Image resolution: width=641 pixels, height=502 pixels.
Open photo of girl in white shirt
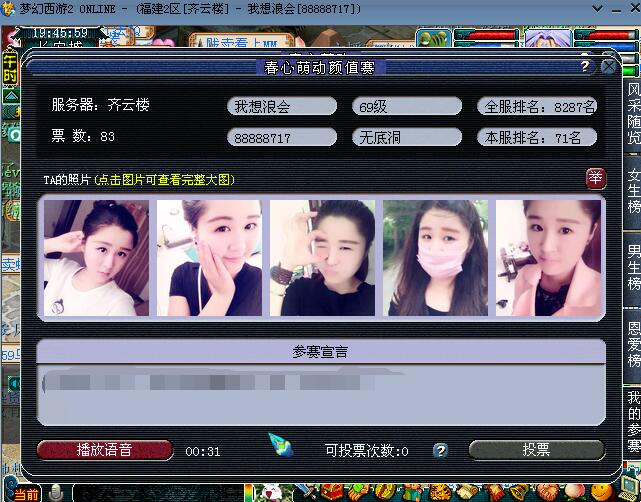click(x=96, y=258)
